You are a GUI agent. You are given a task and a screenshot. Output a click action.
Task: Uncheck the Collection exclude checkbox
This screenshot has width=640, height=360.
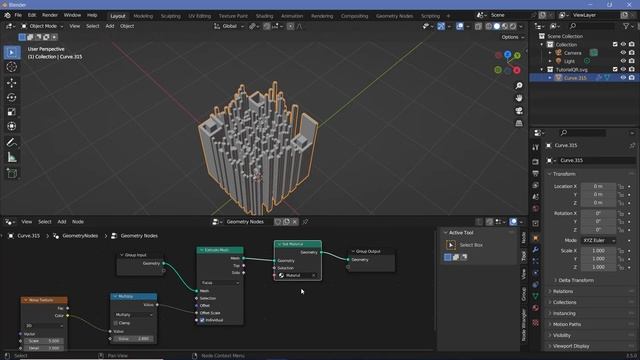pos(615,44)
